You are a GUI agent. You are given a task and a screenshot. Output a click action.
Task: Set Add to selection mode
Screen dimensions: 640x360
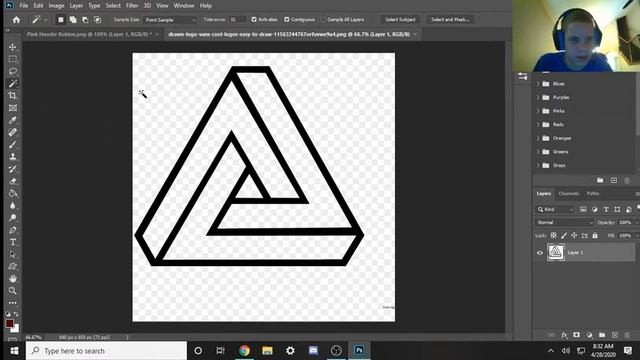[73, 20]
